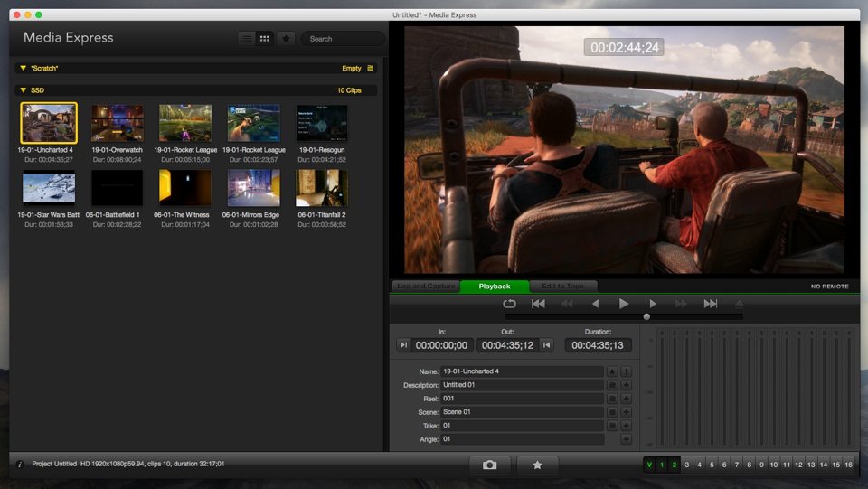Viewport: 868px width, 489px height.
Task: Select the 19-01-Overwatch clip thumbnail
Action: [117, 123]
